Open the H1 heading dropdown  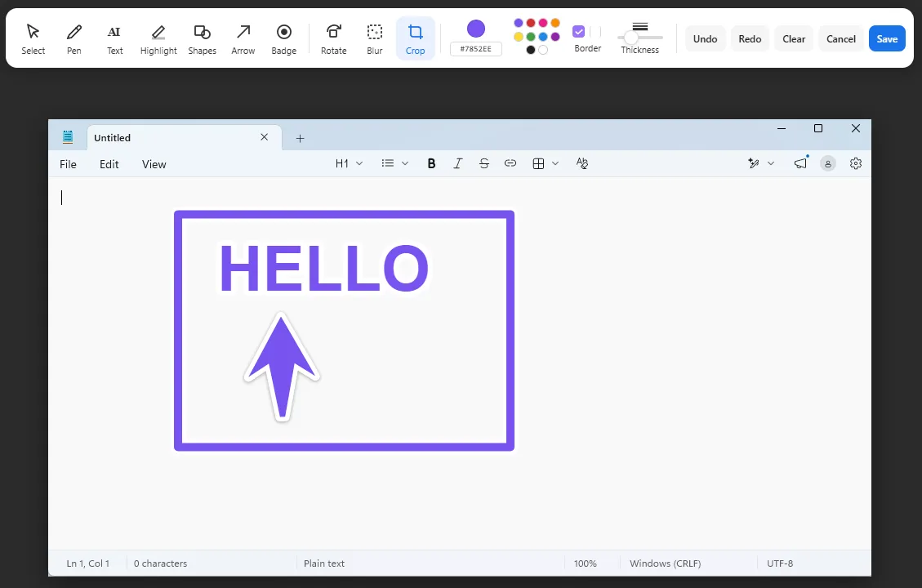click(349, 163)
